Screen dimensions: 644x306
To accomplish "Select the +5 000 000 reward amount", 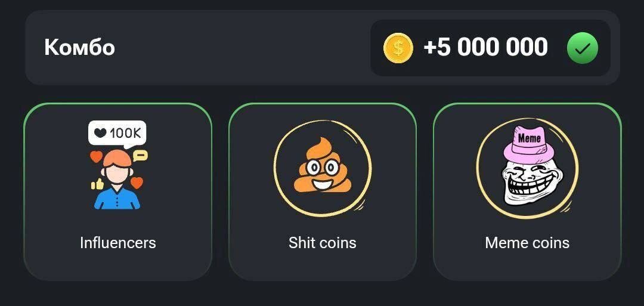I will coord(485,47).
